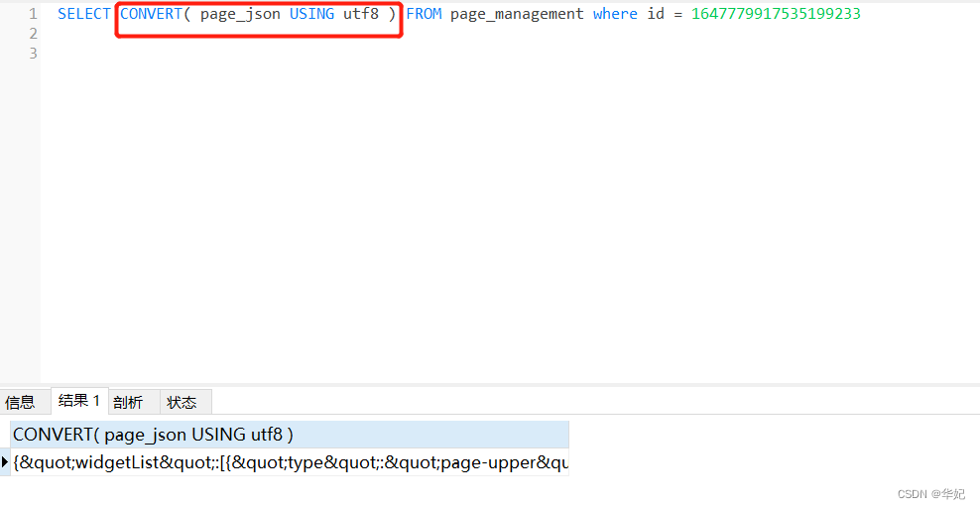Click the CONVERT( page_json USING utf8 ) column header
Screen dimensions: 980x509
click(290, 435)
